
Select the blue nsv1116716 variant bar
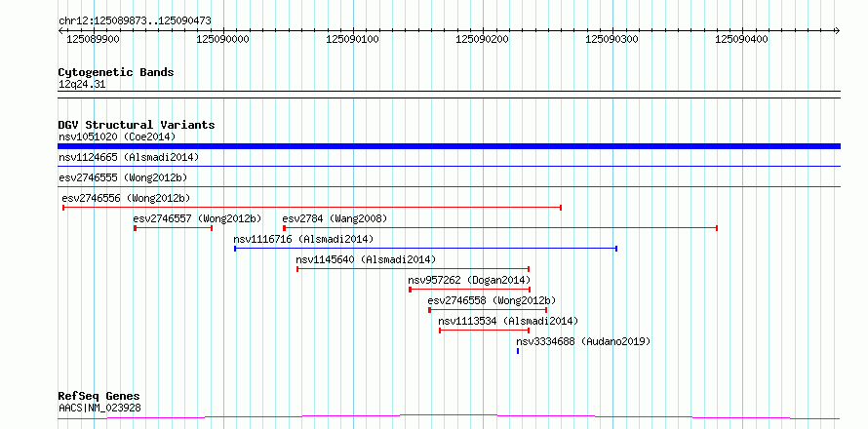(x=425, y=249)
